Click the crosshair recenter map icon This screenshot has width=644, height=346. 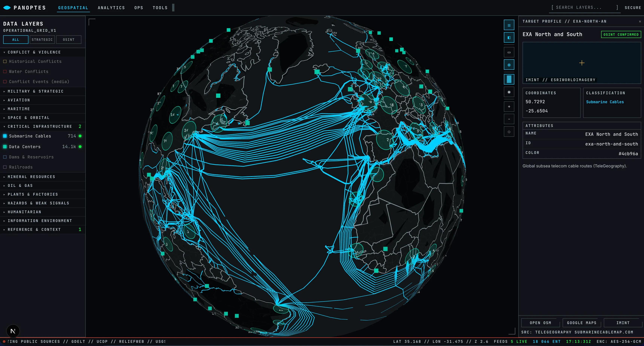(x=509, y=132)
